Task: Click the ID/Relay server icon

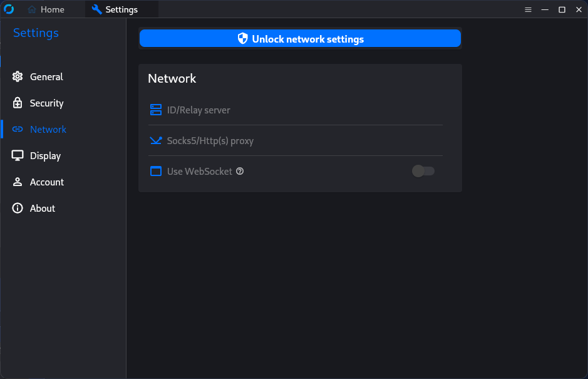Action: tap(155, 109)
